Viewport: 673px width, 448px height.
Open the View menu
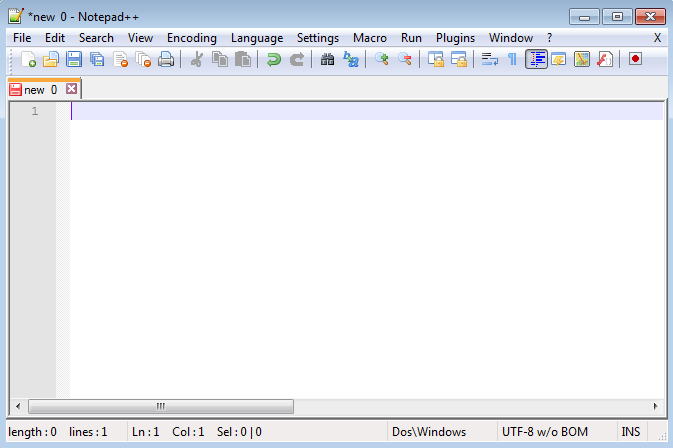tap(140, 38)
